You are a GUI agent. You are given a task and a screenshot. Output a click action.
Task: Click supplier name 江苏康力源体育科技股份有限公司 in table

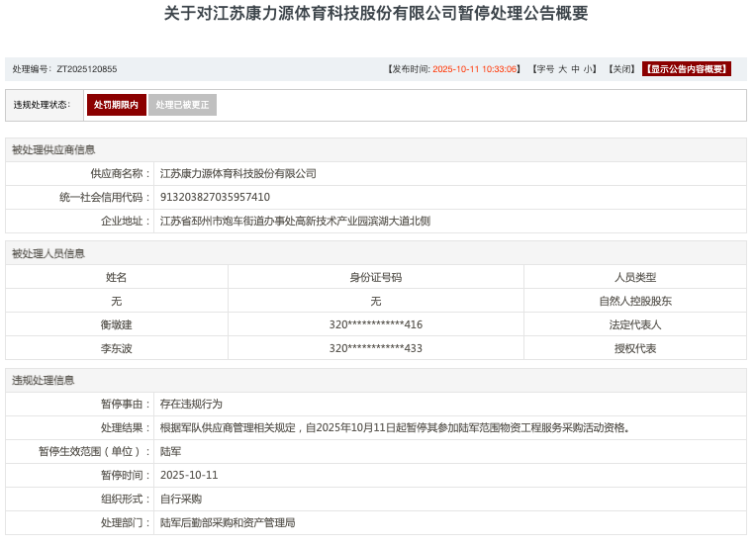(238, 173)
